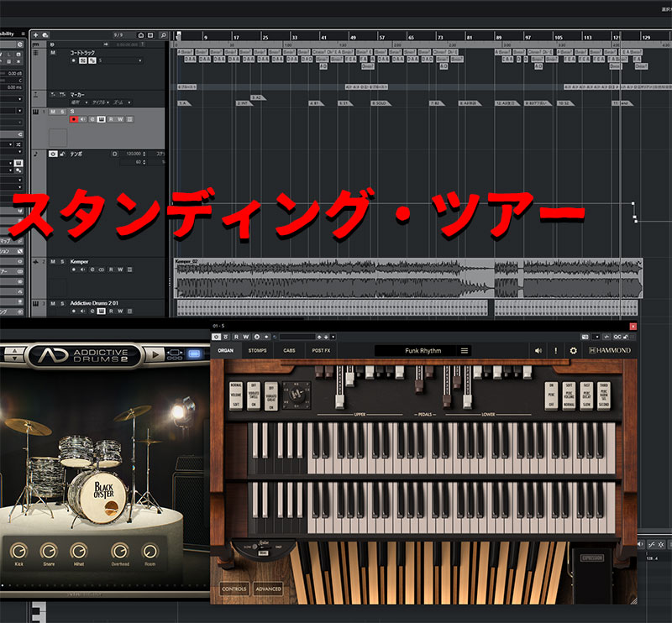672x623 pixels.
Task: Click the CONTROLS button
Action: click(234, 589)
